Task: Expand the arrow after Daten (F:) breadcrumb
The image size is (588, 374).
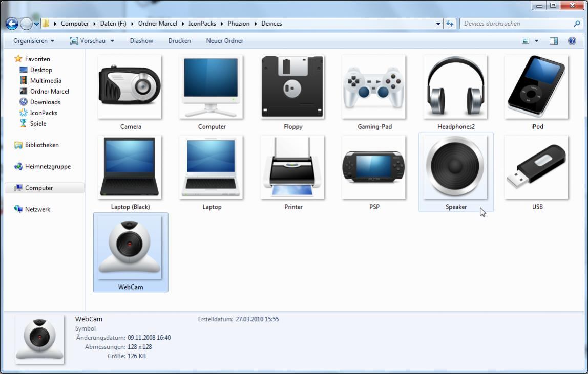Action: 132,24
